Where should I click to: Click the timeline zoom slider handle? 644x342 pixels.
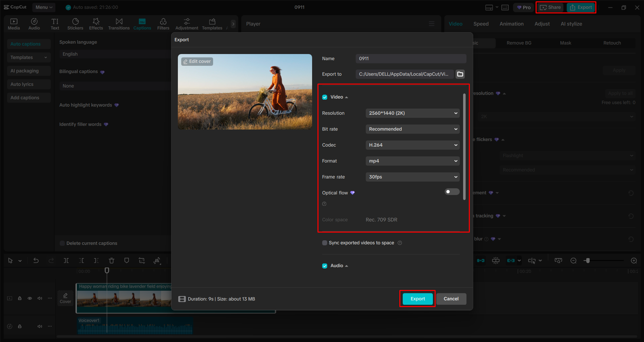(x=587, y=260)
